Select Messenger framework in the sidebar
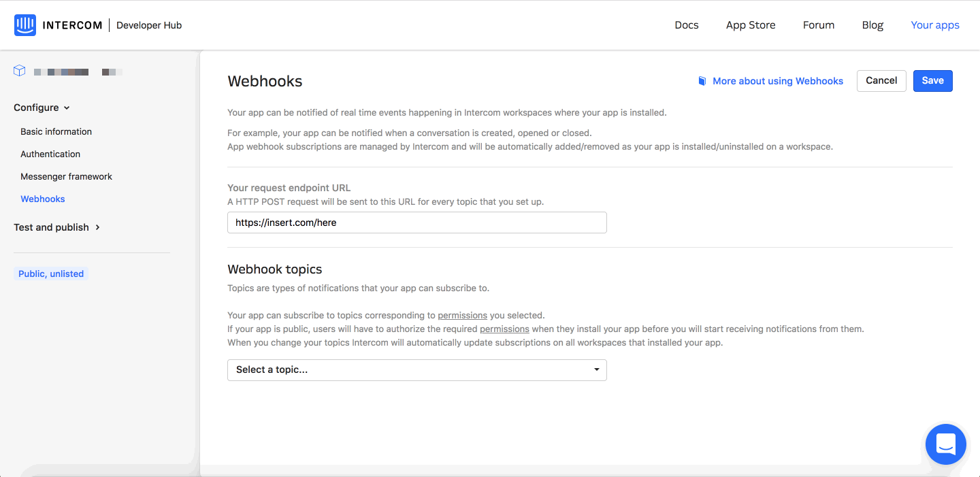Viewport: 980px width, 477px height. point(66,176)
